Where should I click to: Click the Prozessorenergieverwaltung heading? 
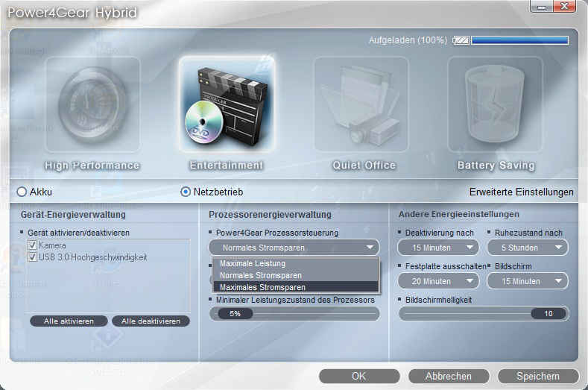pos(270,215)
